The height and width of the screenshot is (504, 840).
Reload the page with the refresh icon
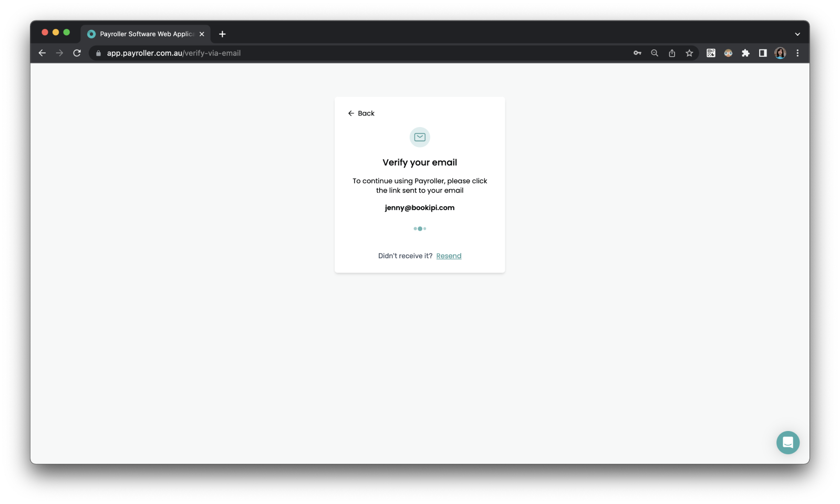coord(77,53)
